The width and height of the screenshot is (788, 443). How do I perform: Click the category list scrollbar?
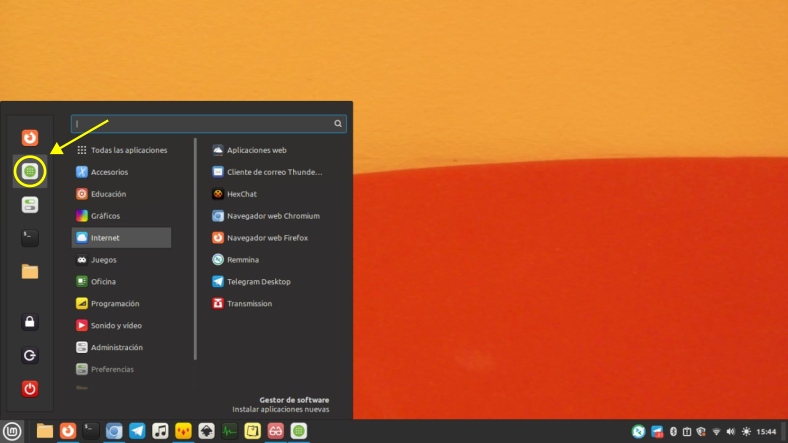point(195,249)
